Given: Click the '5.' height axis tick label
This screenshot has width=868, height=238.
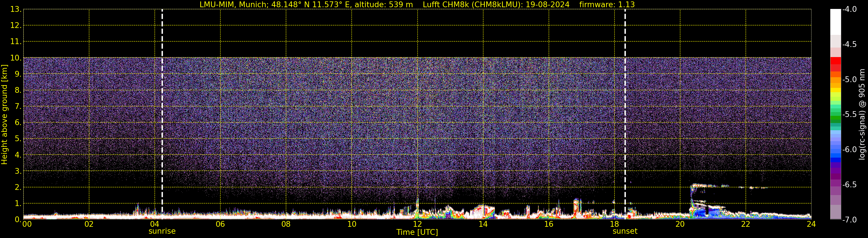Looking at the screenshot, I should click(x=18, y=139).
